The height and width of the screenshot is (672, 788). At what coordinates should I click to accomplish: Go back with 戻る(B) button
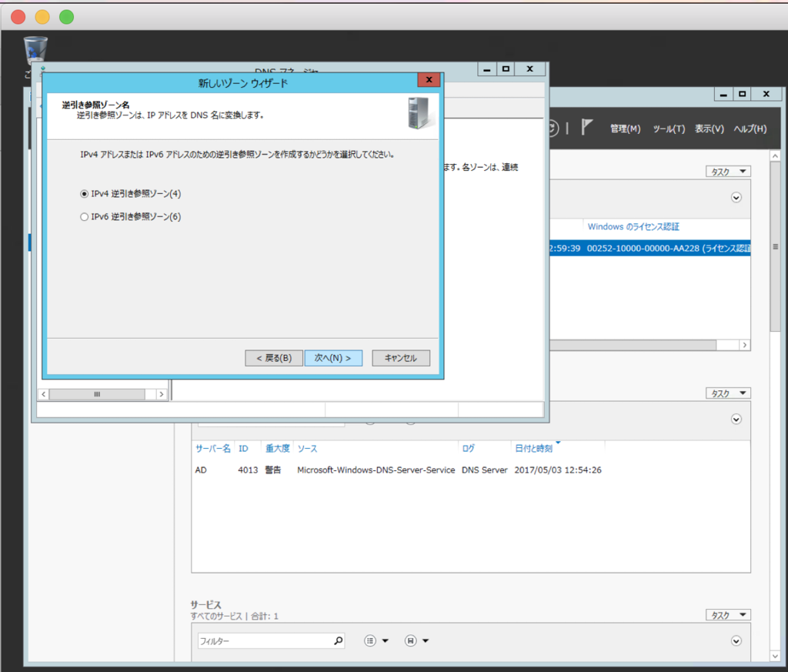pos(274,358)
